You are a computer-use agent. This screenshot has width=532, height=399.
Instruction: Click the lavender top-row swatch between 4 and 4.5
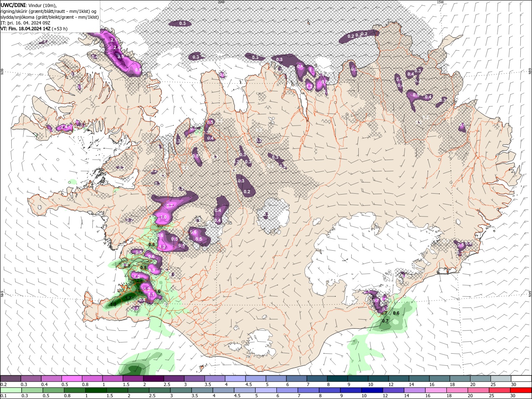coord(235,379)
